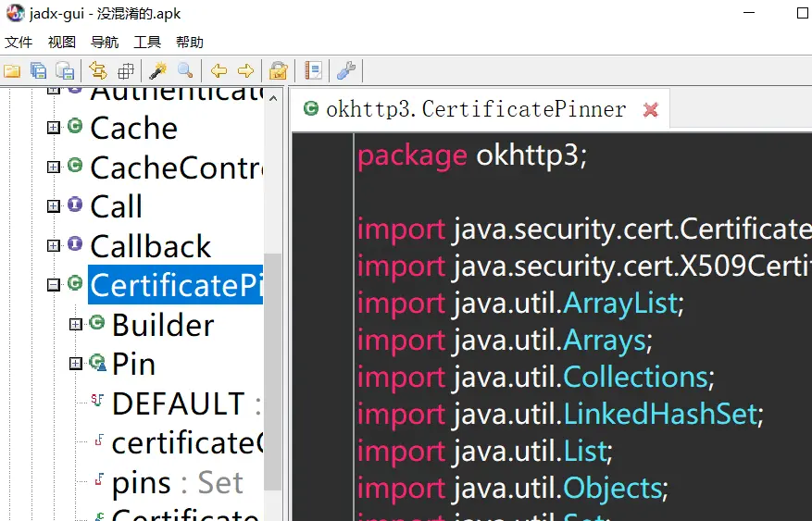Expand the Cache tree node
812x521 pixels.
[x=54, y=128]
